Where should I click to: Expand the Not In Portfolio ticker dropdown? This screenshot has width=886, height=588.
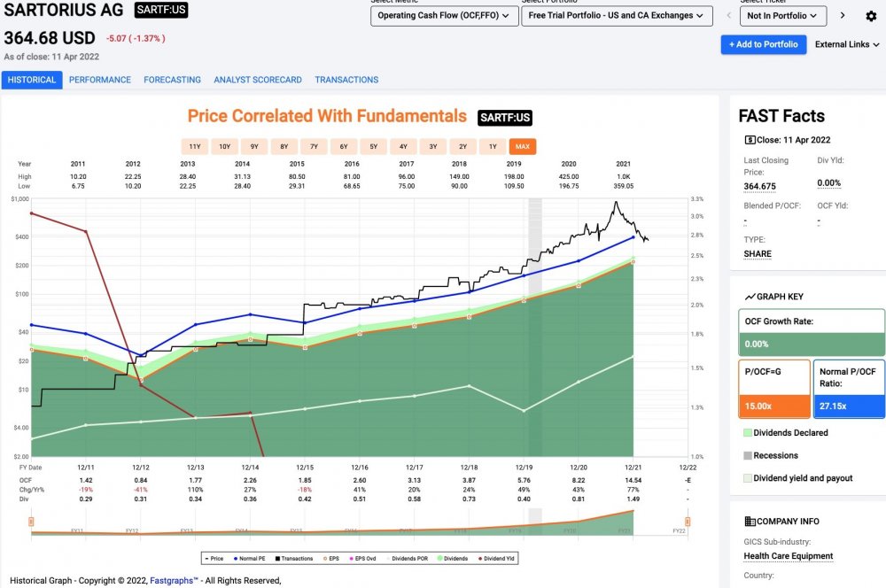[x=782, y=15]
